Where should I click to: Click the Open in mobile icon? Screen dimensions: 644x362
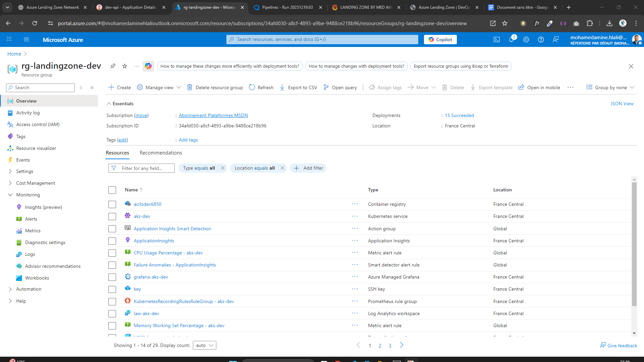(x=521, y=87)
